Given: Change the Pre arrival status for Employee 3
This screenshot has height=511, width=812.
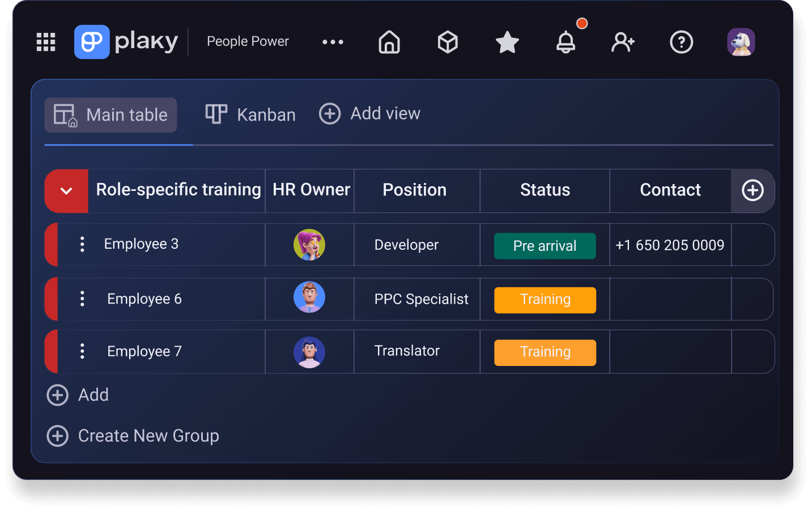Looking at the screenshot, I should pyautogui.click(x=545, y=246).
